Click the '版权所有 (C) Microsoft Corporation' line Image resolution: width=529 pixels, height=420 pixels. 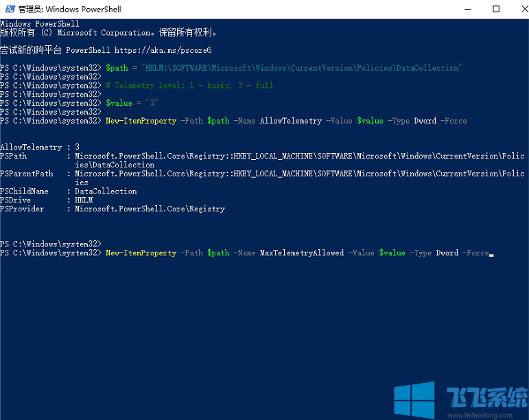pyautogui.click(x=108, y=33)
